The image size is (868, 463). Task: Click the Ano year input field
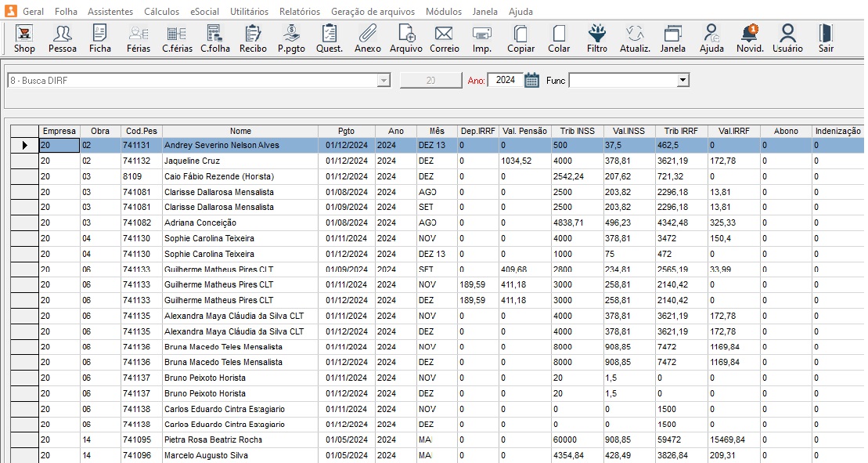click(x=505, y=81)
